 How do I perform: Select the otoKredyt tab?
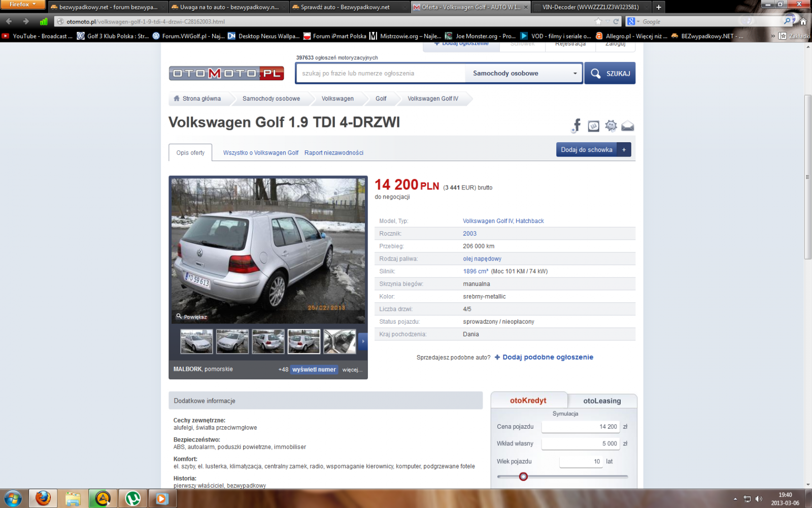click(x=528, y=400)
